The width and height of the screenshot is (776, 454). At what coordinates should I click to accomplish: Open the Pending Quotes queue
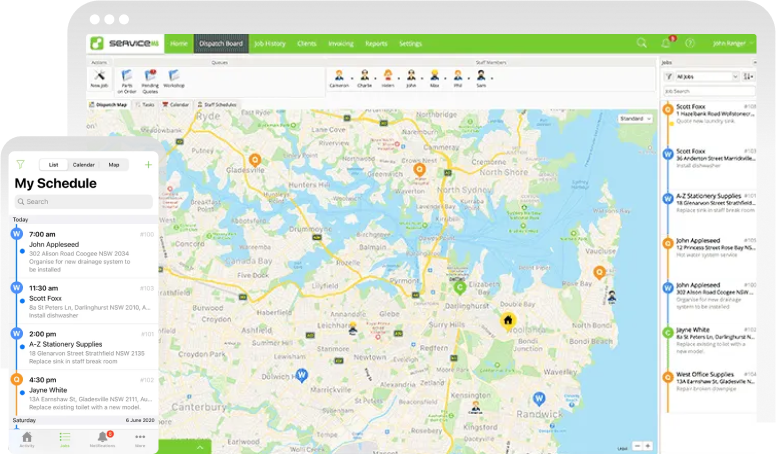coord(150,78)
